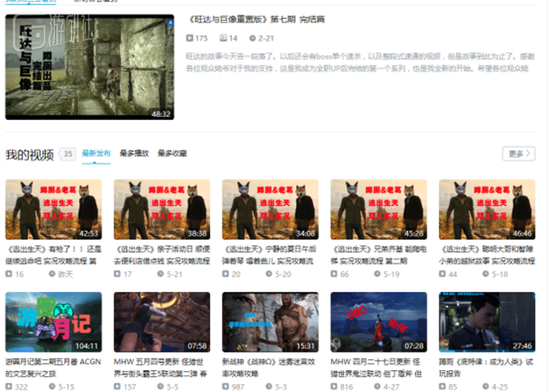This screenshot has height=392, width=549.
Task: Open the 42:53 逃出生天 video thumbnail
Action: [x=53, y=209]
